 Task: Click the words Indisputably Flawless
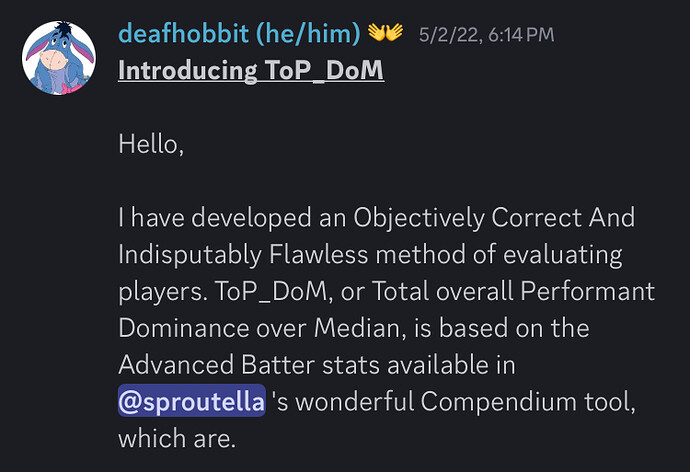coord(243,255)
